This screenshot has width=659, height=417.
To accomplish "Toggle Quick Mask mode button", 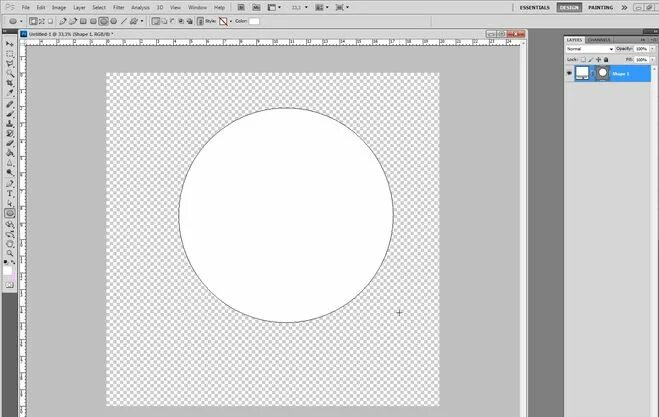I will pyautogui.click(x=9, y=285).
